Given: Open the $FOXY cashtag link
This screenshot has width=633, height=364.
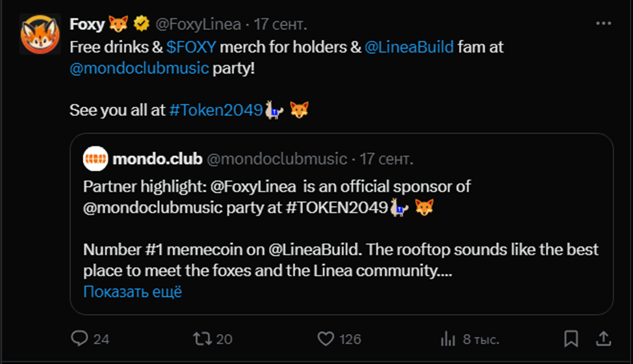Looking at the screenshot, I should (x=192, y=47).
